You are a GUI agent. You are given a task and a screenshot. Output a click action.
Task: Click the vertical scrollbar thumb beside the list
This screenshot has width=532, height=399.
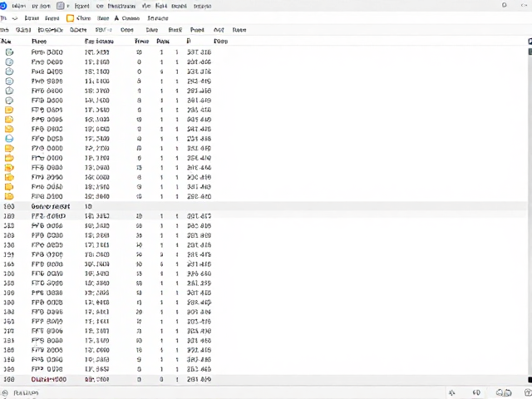pos(530,52)
